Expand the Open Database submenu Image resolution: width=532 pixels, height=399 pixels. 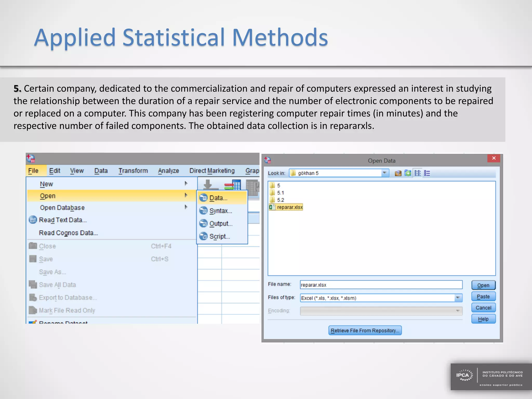112,208
